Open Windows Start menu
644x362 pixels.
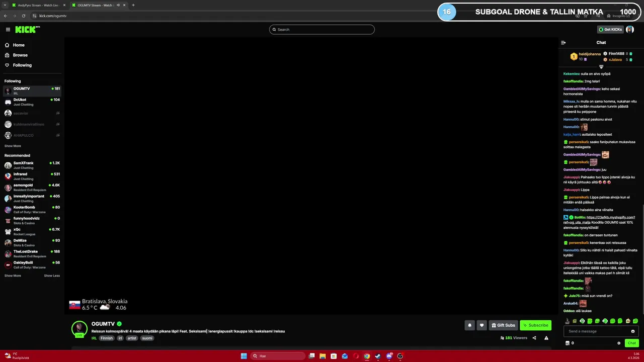244,356
